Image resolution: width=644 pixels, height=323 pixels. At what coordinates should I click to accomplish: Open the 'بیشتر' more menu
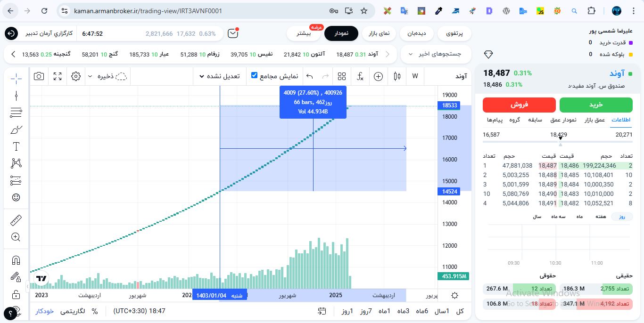[304, 33]
